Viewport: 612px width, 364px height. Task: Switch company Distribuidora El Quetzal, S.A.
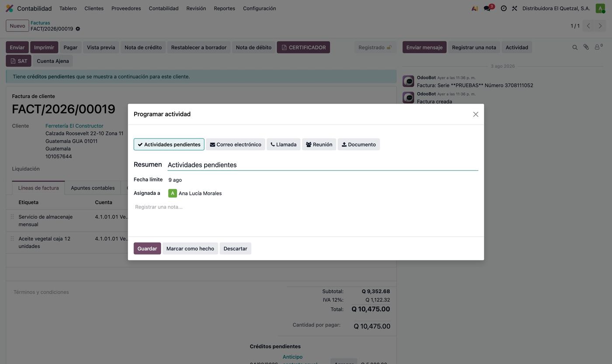556,8
